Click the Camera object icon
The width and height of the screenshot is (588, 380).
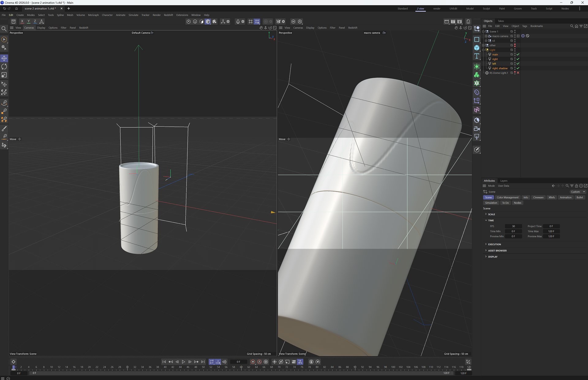tap(477, 129)
